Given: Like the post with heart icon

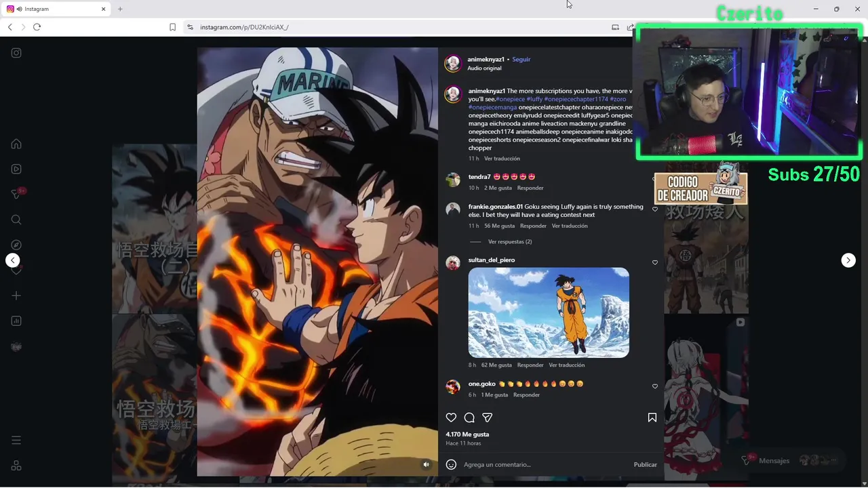Looking at the screenshot, I should point(451,418).
